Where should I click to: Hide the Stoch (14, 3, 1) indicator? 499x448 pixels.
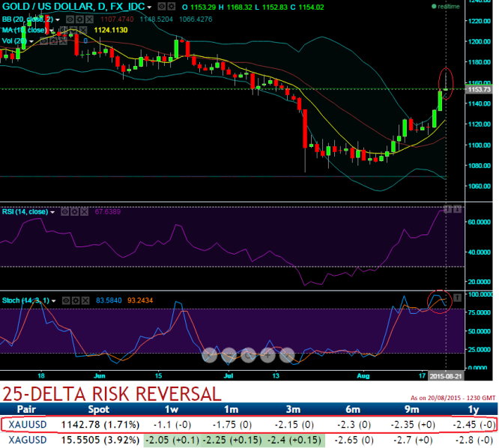pyautogui.click(x=66, y=300)
